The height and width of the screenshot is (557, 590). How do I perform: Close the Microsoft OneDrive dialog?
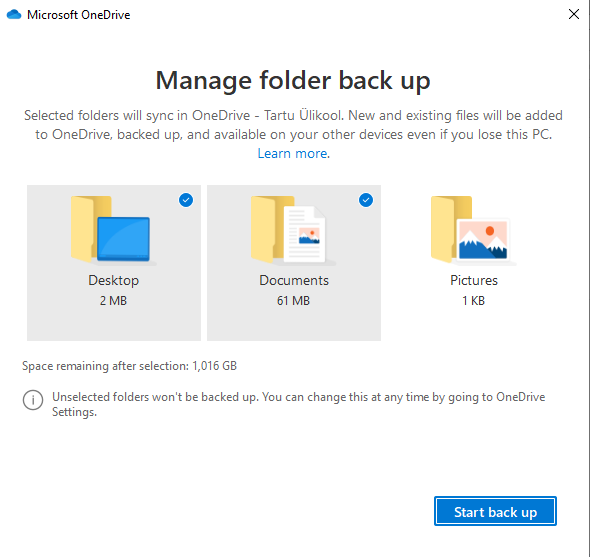point(574,14)
